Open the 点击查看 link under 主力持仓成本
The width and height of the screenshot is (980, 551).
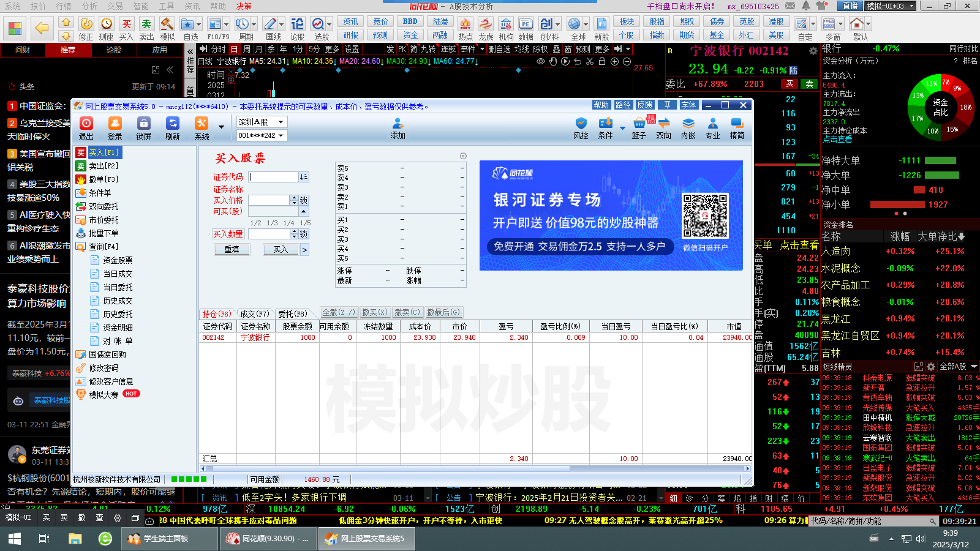tap(837, 139)
